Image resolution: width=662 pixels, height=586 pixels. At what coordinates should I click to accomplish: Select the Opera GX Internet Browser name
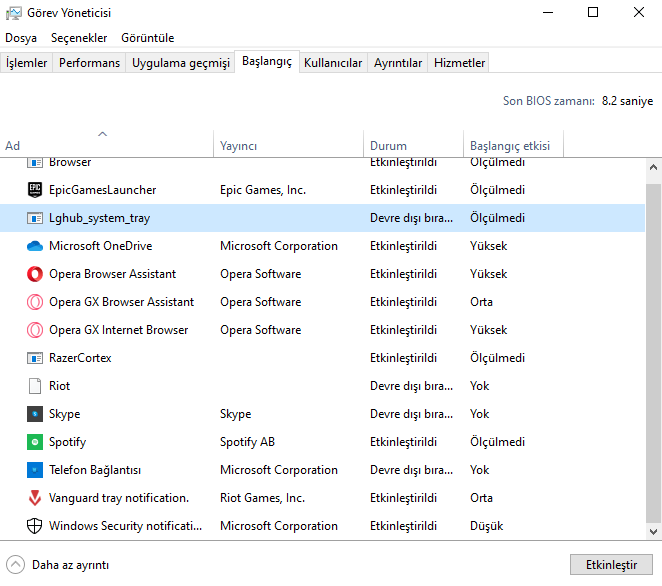[x=119, y=330]
